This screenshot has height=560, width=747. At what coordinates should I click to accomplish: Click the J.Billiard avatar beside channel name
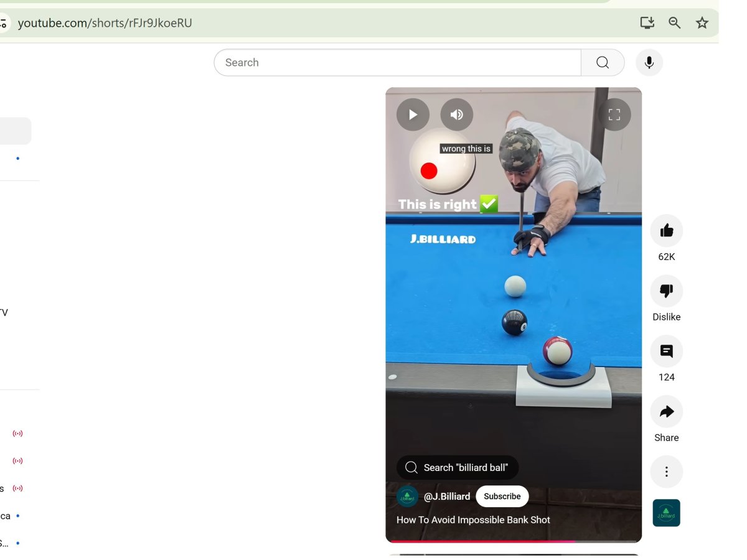click(x=407, y=497)
